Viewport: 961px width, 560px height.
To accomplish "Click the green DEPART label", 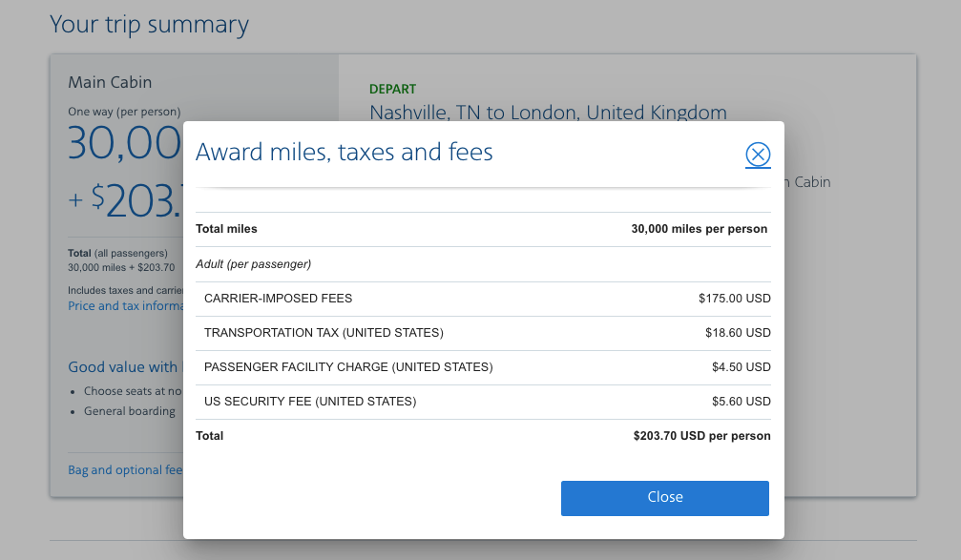I will [392, 89].
